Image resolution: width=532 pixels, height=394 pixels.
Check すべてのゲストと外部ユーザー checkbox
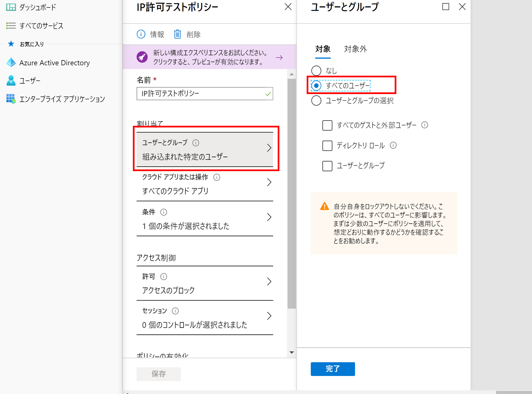[327, 125]
